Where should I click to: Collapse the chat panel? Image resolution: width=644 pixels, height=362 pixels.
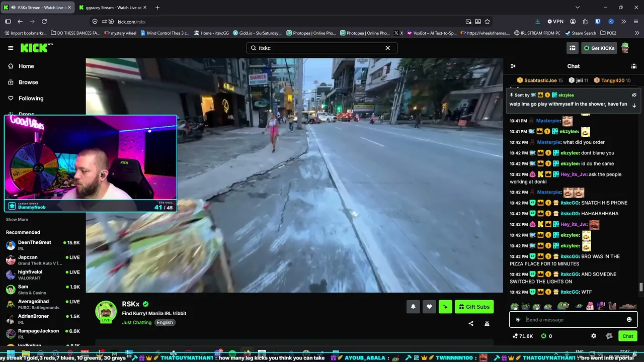click(x=513, y=66)
